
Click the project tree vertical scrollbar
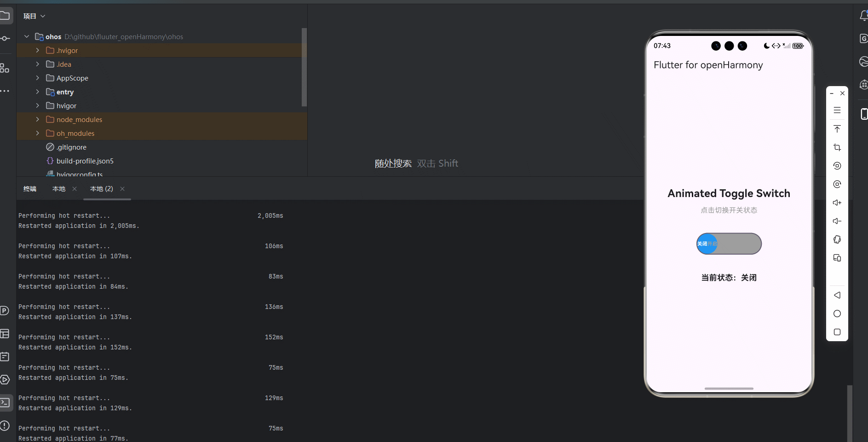304,67
